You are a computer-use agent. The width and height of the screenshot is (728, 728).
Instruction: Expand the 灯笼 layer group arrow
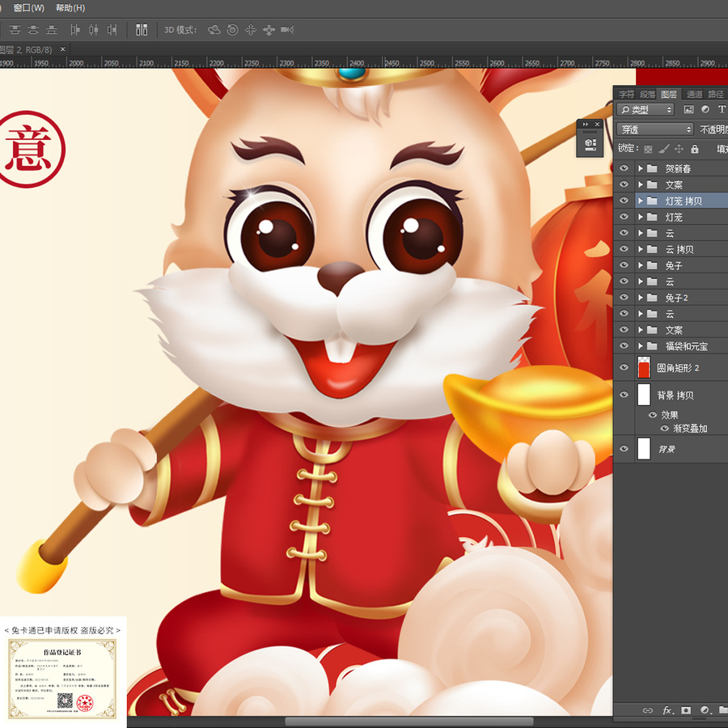641,217
